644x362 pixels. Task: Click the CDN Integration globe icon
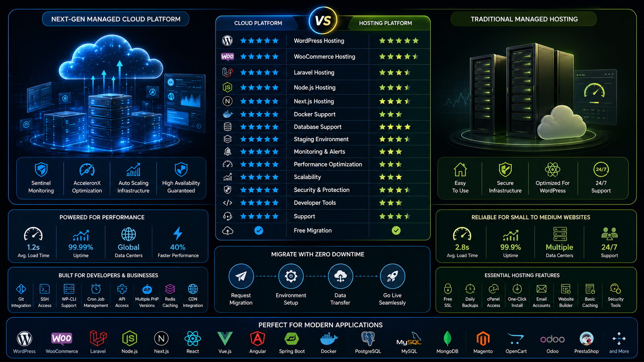point(193,289)
